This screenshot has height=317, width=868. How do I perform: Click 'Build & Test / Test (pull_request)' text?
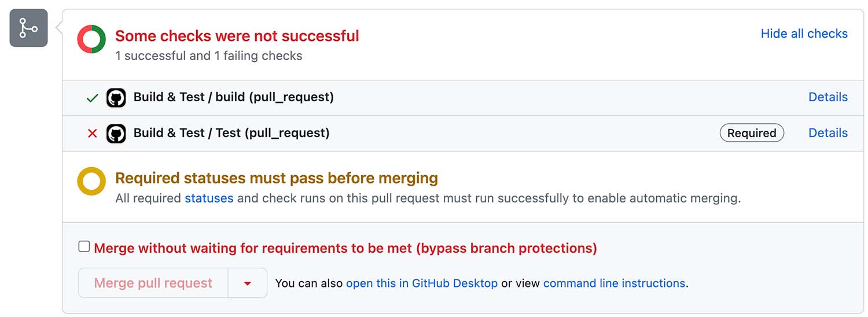pyautogui.click(x=231, y=133)
